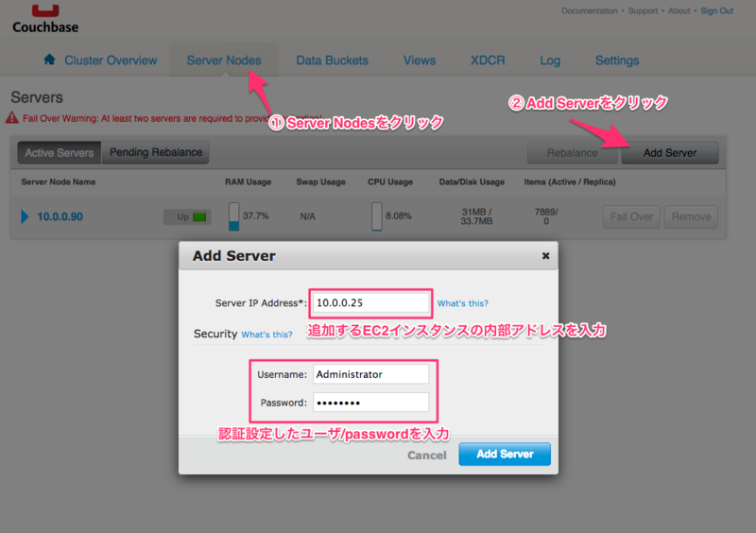Open the Data Buckets tab

click(x=333, y=60)
